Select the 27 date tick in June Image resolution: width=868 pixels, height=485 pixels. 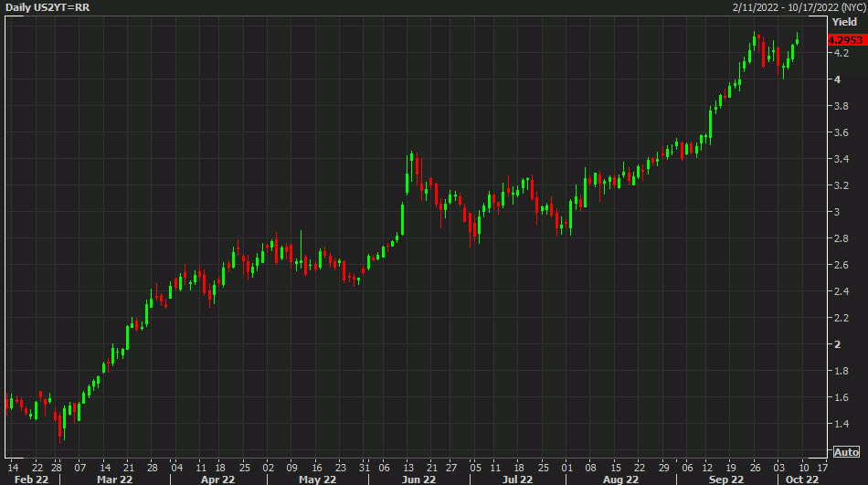451,468
